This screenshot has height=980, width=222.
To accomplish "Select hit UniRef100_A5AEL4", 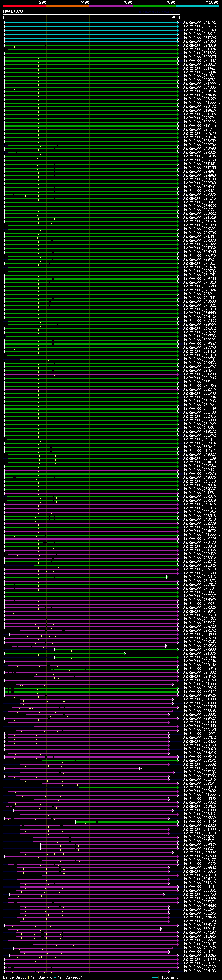I will pyautogui.click(x=199, y=137).
